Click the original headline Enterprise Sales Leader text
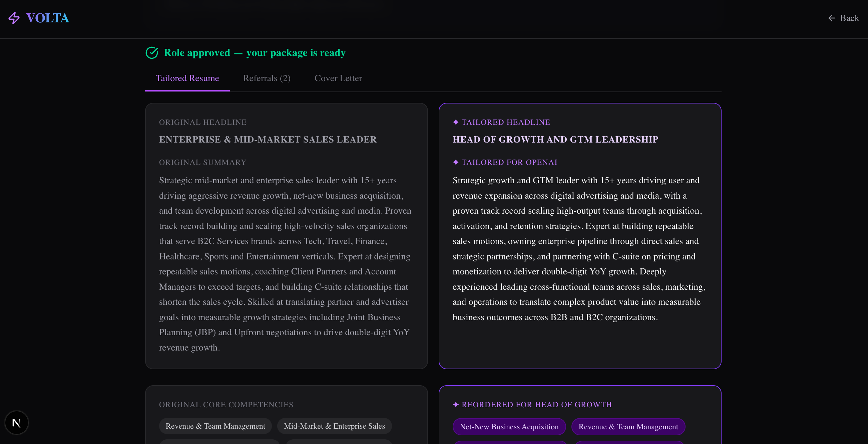This screenshot has height=444, width=868. tap(268, 139)
